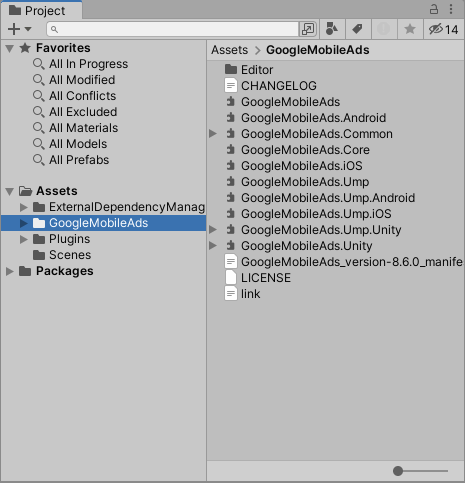Expand the Packages tree root
The width and height of the screenshot is (465, 483).
(10, 271)
